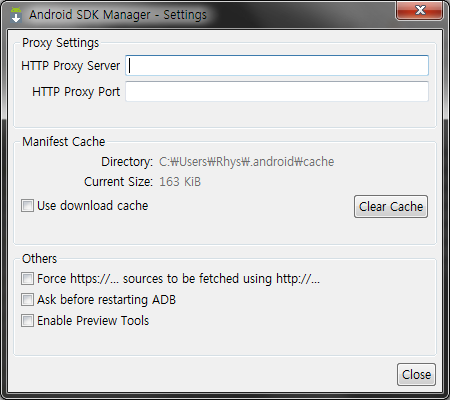Click the Others group heading
450x400 pixels.
pyautogui.click(x=39, y=259)
